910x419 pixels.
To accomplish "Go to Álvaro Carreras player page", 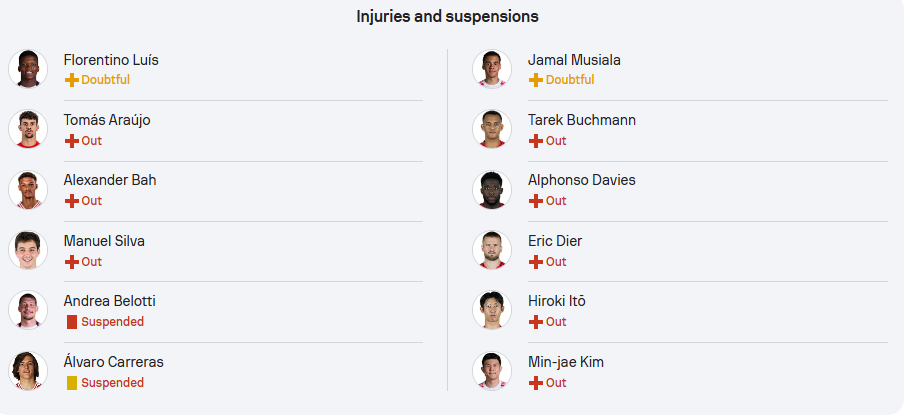I will click(114, 362).
